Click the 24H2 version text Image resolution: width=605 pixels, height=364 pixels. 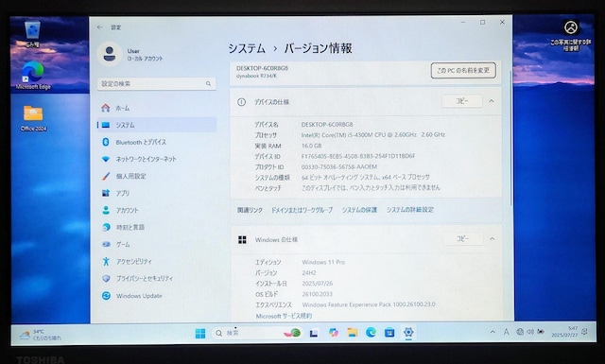tap(309, 273)
